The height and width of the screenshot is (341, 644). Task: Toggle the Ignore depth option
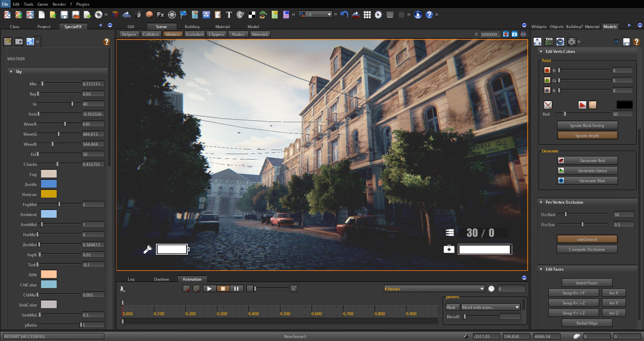[x=587, y=135]
